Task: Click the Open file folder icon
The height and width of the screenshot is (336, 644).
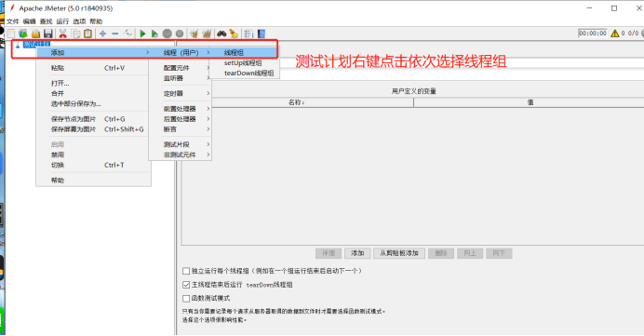Action: [x=35, y=34]
